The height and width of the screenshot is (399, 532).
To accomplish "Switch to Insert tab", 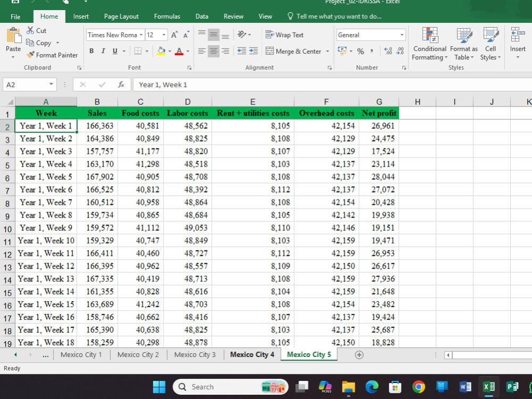I will point(81,16).
